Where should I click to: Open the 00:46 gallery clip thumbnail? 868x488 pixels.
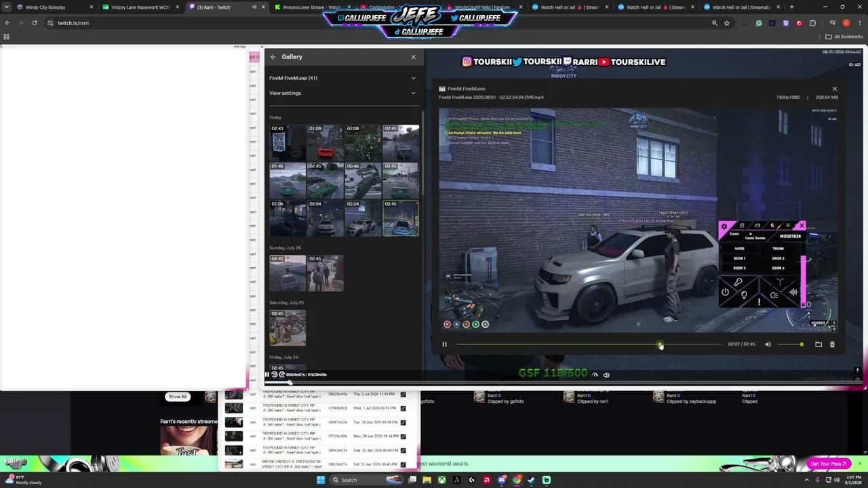(x=363, y=180)
